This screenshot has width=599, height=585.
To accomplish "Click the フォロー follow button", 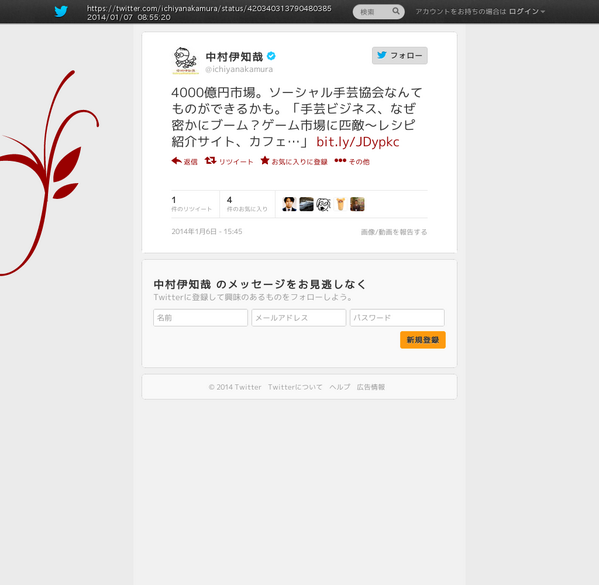I will point(400,55).
